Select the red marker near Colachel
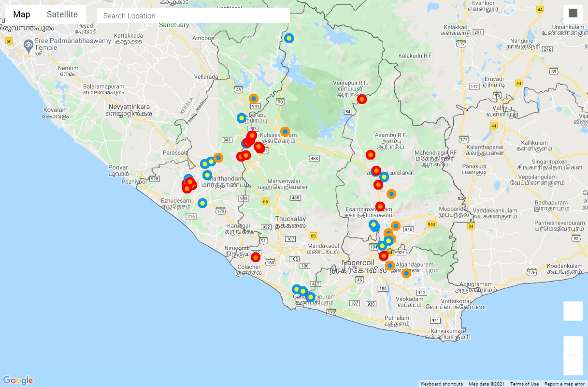Screen dimensions: 588x387 coord(256,257)
